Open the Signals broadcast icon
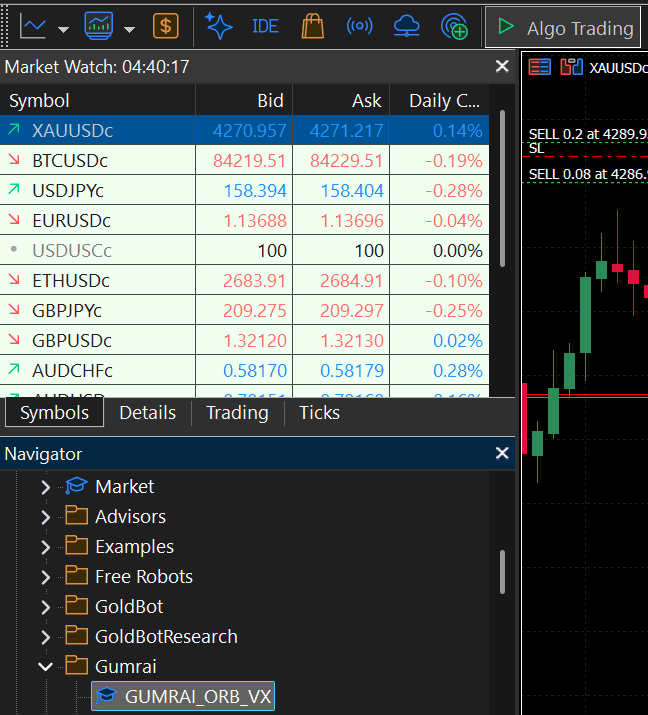 coord(359,26)
